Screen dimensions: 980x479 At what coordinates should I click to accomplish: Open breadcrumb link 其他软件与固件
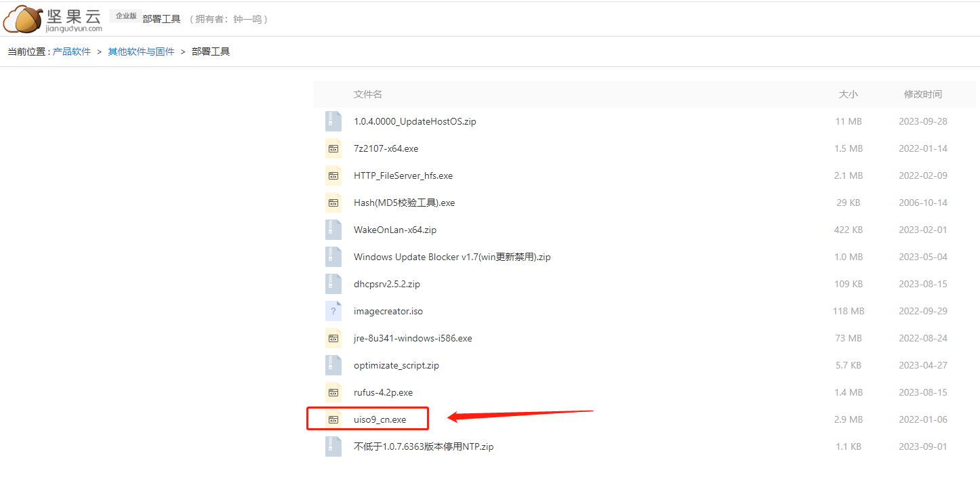(x=141, y=51)
